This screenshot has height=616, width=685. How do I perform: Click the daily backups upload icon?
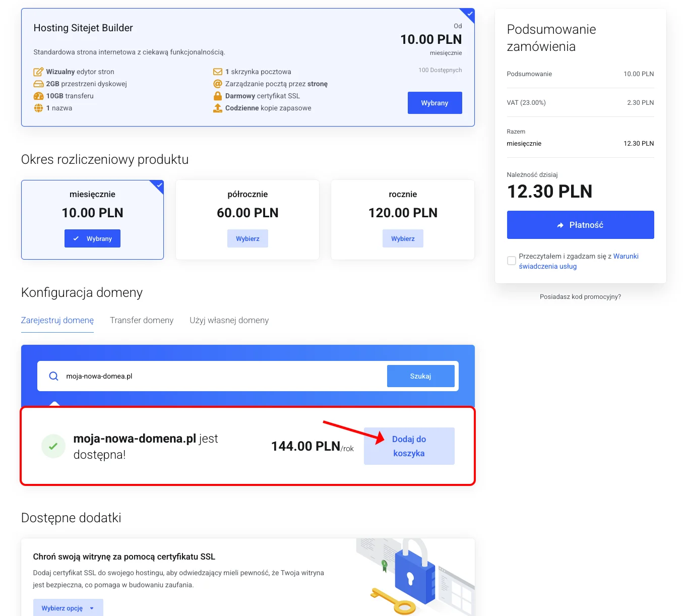pyautogui.click(x=218, y=108)
